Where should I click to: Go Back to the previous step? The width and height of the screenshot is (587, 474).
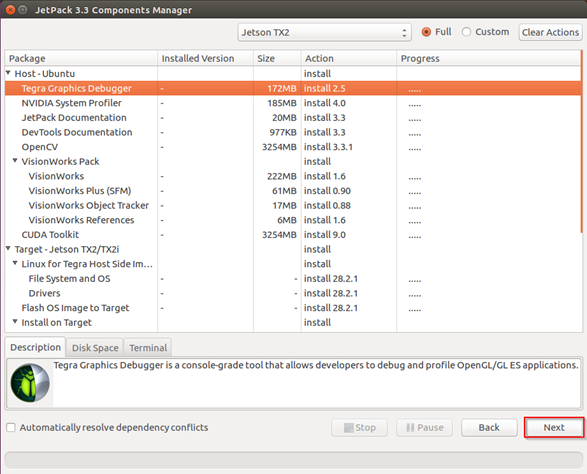489,427
